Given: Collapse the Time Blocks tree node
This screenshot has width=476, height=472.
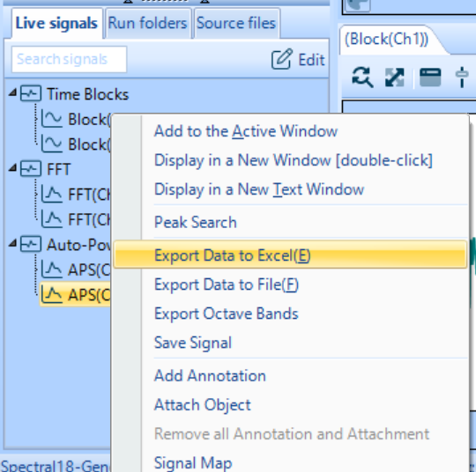Looking at the screenshot, I should pos(12,92).
